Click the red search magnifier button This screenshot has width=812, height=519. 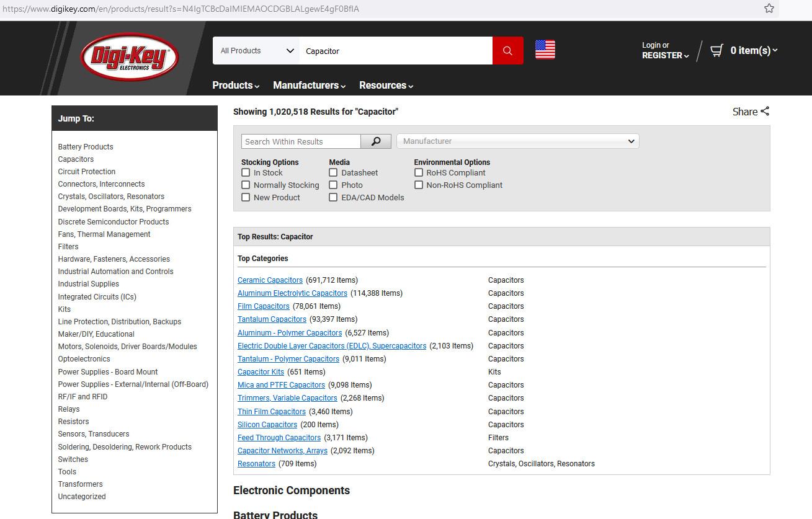click(x=507, y=51)
